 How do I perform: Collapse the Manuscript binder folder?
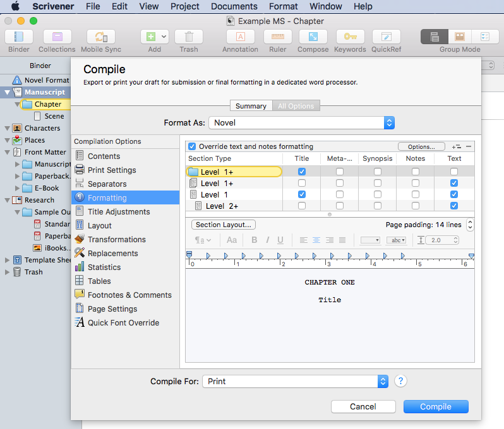click(x=7, y=93)
